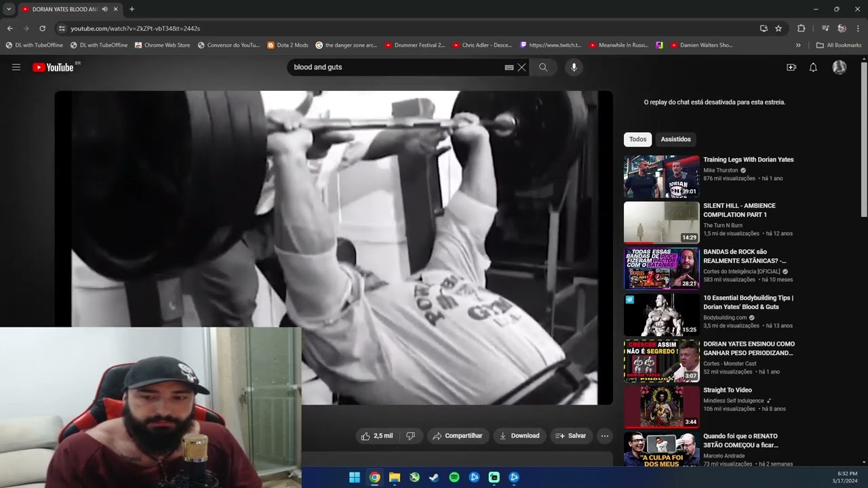Open Quando foi que o RENATO 38TÃO video title
868x488 pixels.
[741, 441]
